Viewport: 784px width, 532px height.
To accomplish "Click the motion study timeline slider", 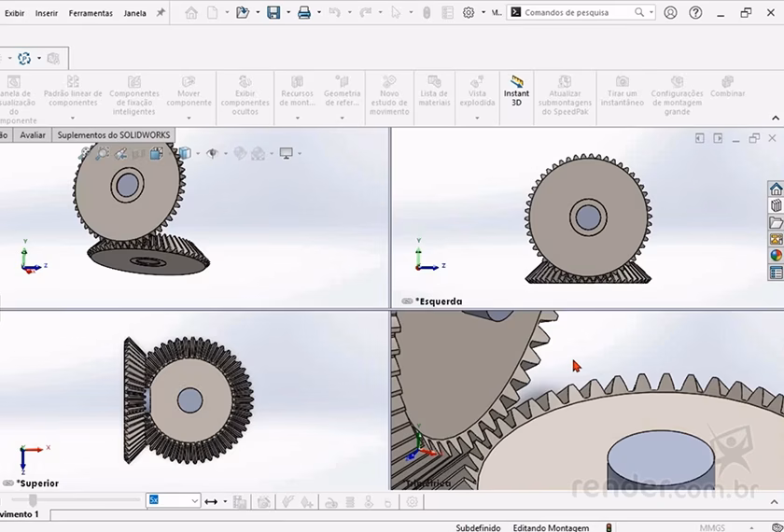I will 33,501.
